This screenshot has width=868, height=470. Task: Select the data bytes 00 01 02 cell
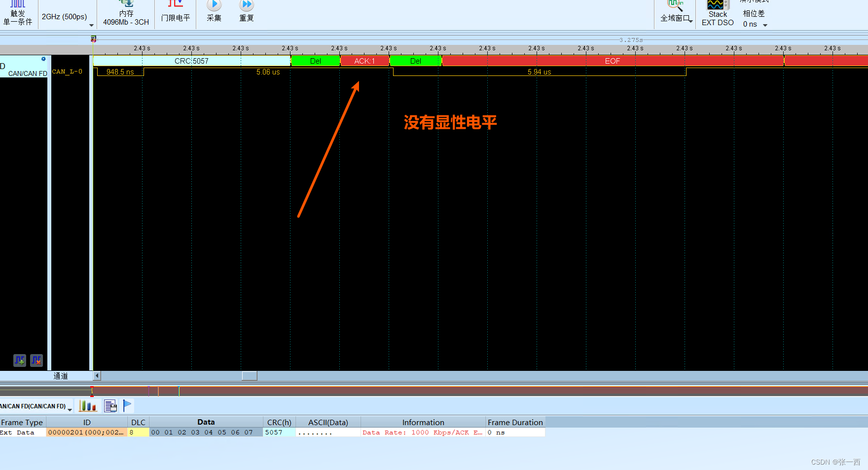click(x=206, y=433)
